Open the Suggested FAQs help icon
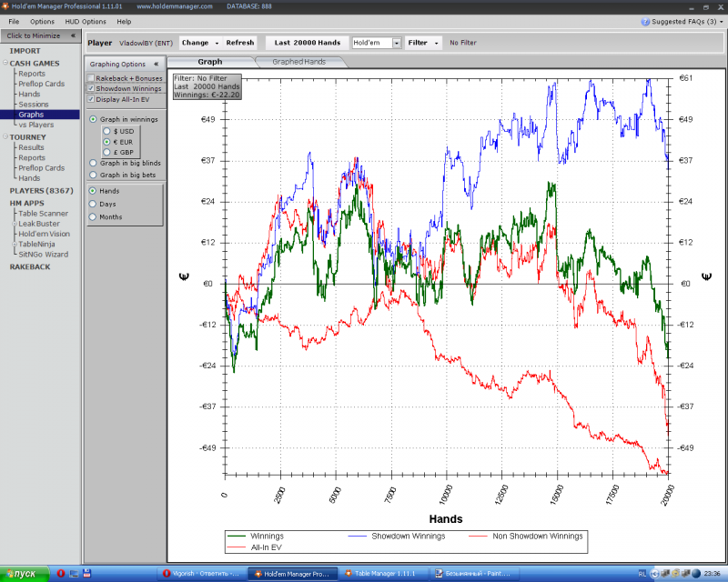The height and width of the screenshot is (582, 728). pos(645,22)
